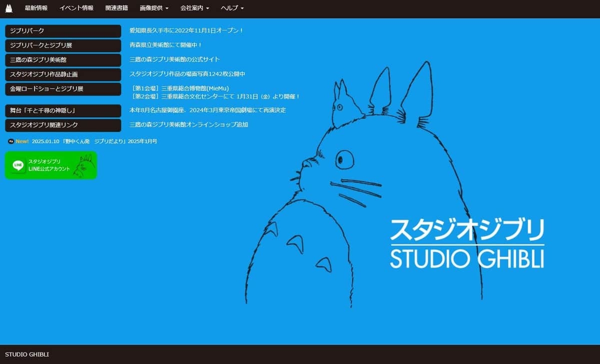Open the 舞台「千と千尋の神隠し」page
This screenshot has height=364, width=600.
pyautogui.click(x=63, y=110)
